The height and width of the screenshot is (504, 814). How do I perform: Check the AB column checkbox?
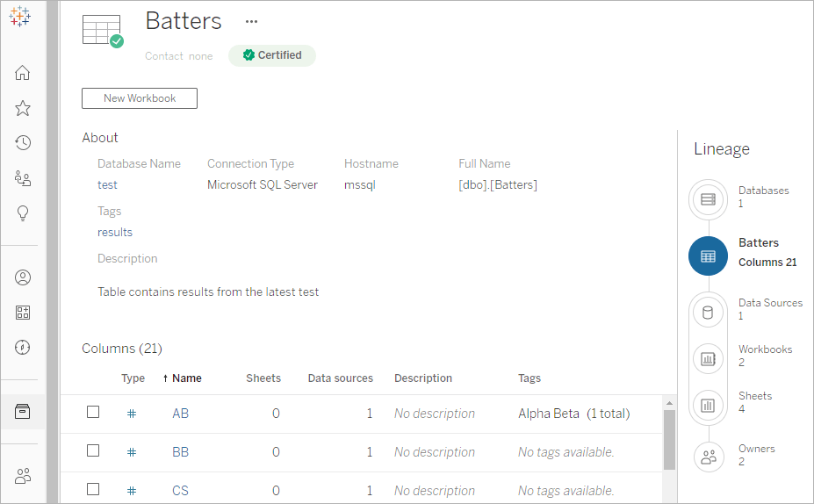pyautogui.click(x=93, y=412)
